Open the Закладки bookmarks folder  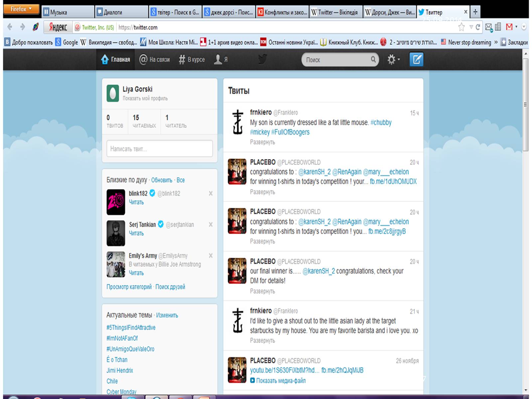point(514,42)
